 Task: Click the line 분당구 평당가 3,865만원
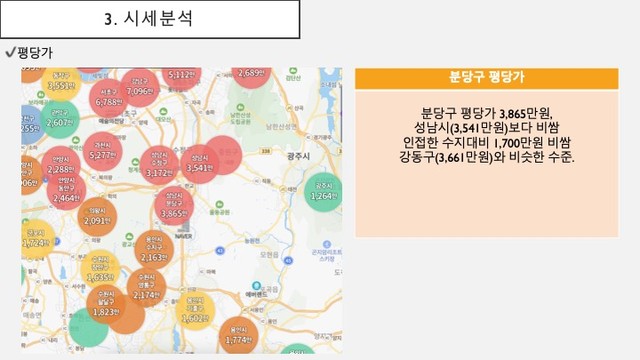point(487,113)
